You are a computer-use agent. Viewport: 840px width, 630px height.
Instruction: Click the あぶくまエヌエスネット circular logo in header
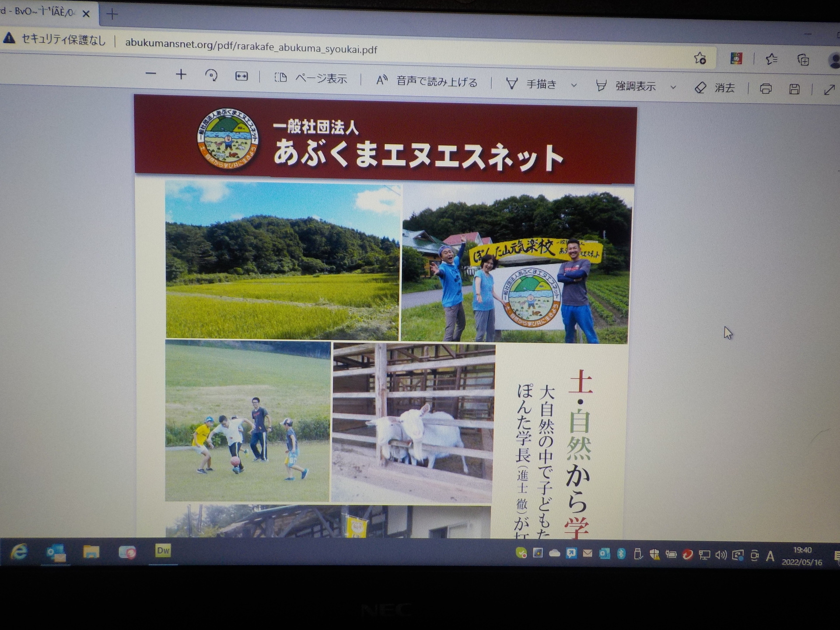click(227, 139)
